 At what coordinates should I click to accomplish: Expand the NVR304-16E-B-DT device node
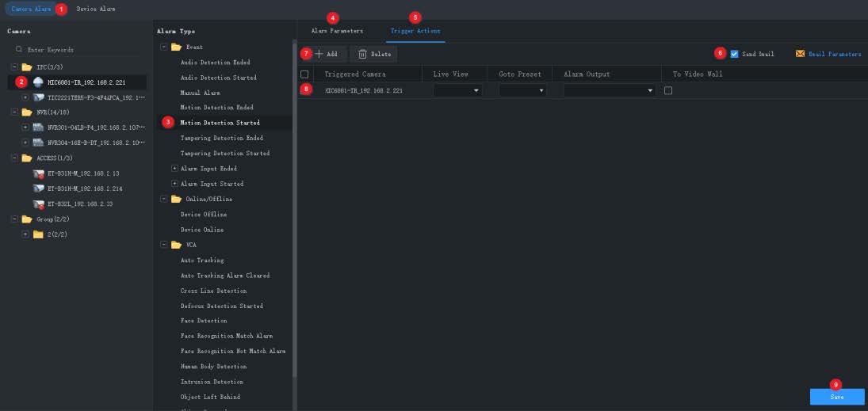(25, 143)
